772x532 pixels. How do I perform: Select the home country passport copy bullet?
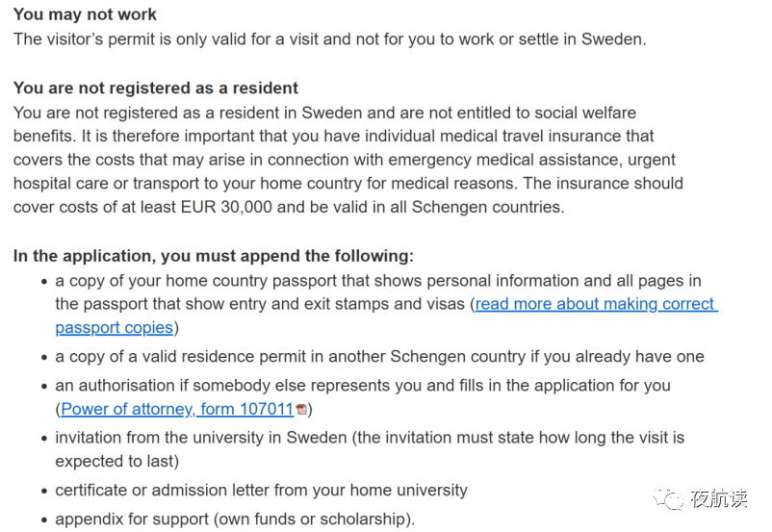coord(377,281)
